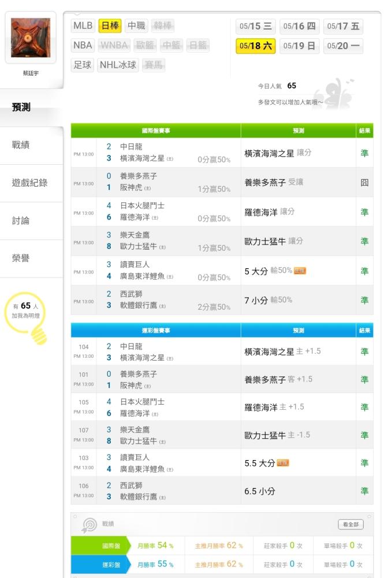The height and width of the screenshot is (578, 392).
Task: Click 單場殺手 0 次 in 運彩盤 row
Action: click(343, 564)
